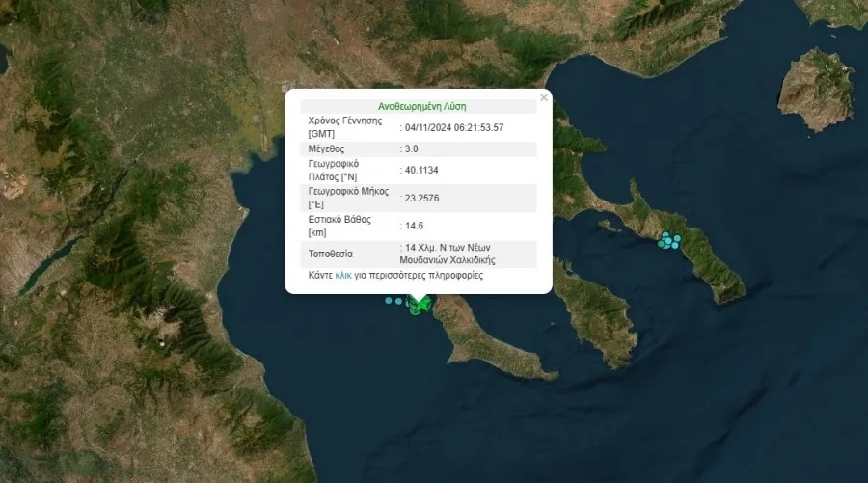Click the 'Τοποθεσία' row label

[x=330, y=255]
